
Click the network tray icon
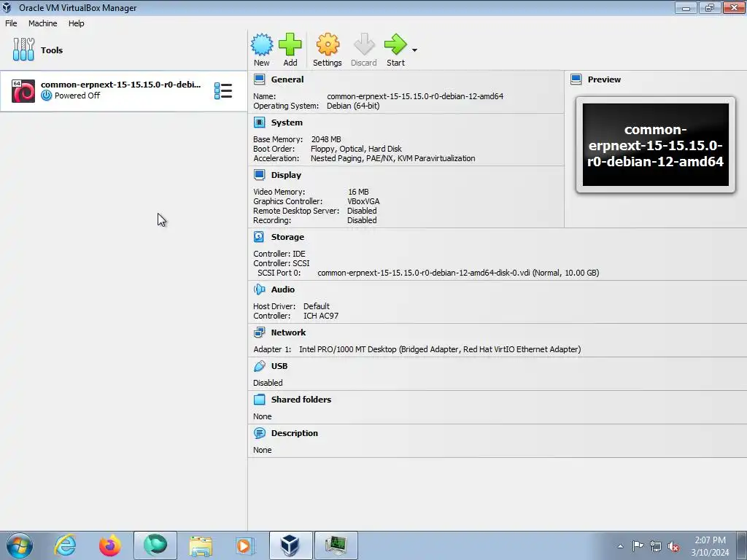(x=656, y=547)
